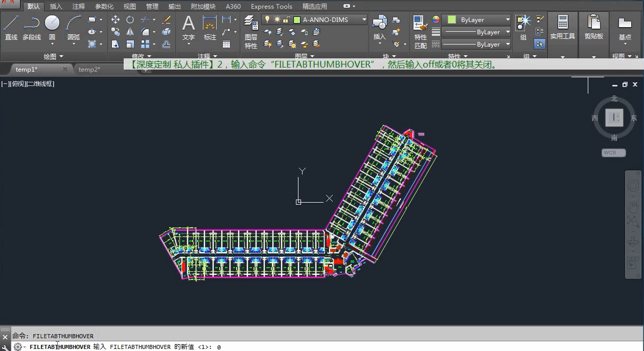644x351 pixels.
Task: Select the Circle (圆) tool
Action: click(x=52, y=28)
